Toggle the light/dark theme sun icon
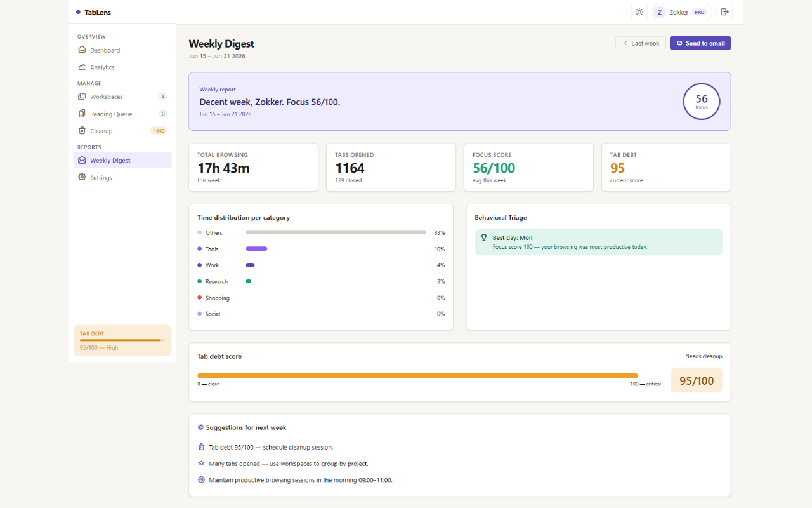 [x=639, y=12]
